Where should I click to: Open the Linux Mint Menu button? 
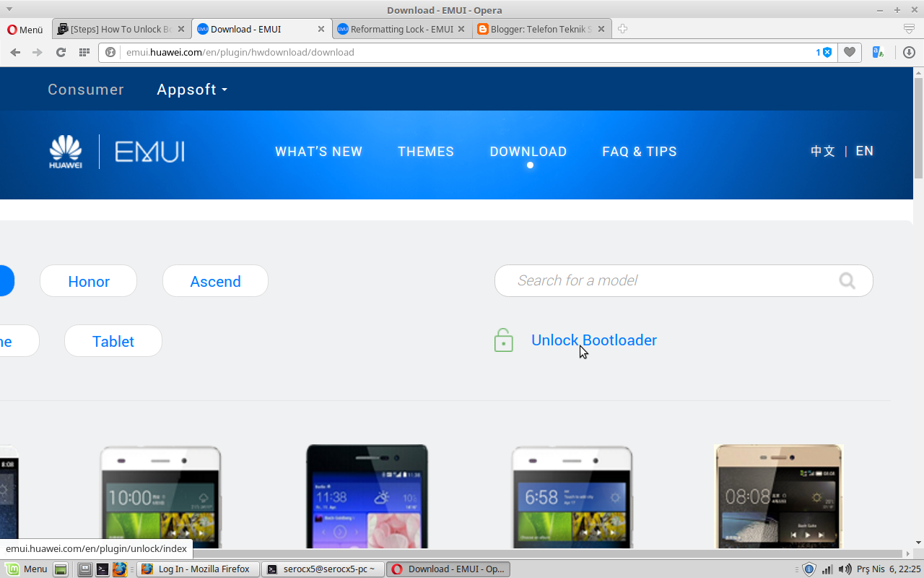(27, 569)
